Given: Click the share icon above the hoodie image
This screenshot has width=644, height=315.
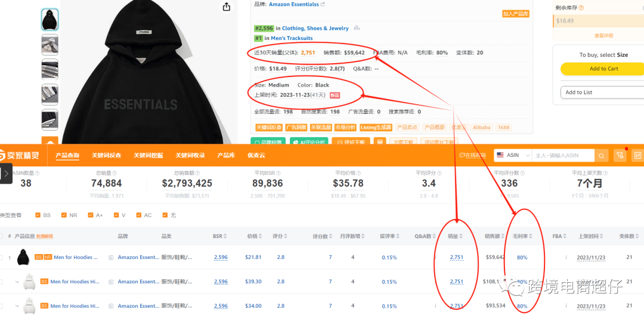Looking at the screenshot, I should [x=227, y=7].
